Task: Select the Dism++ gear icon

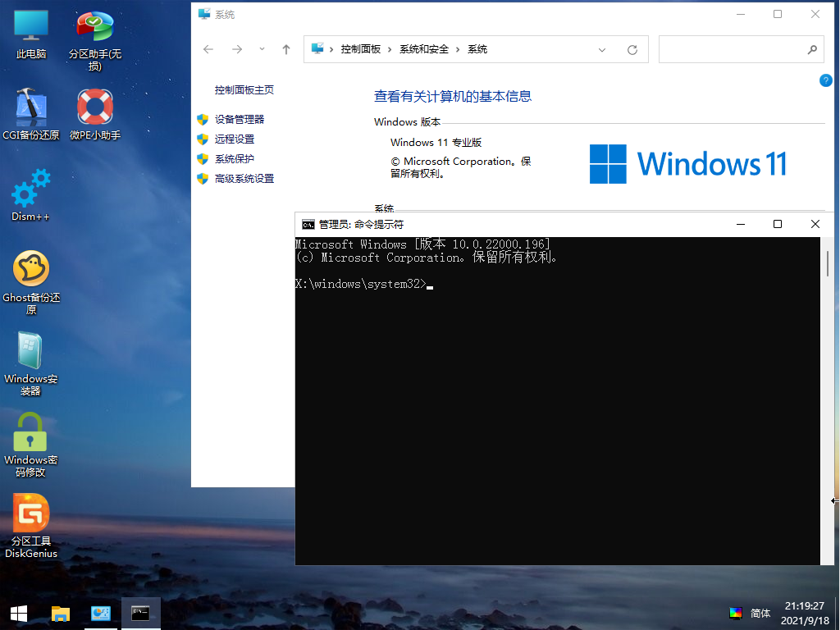Action: (x=31, y=195)
